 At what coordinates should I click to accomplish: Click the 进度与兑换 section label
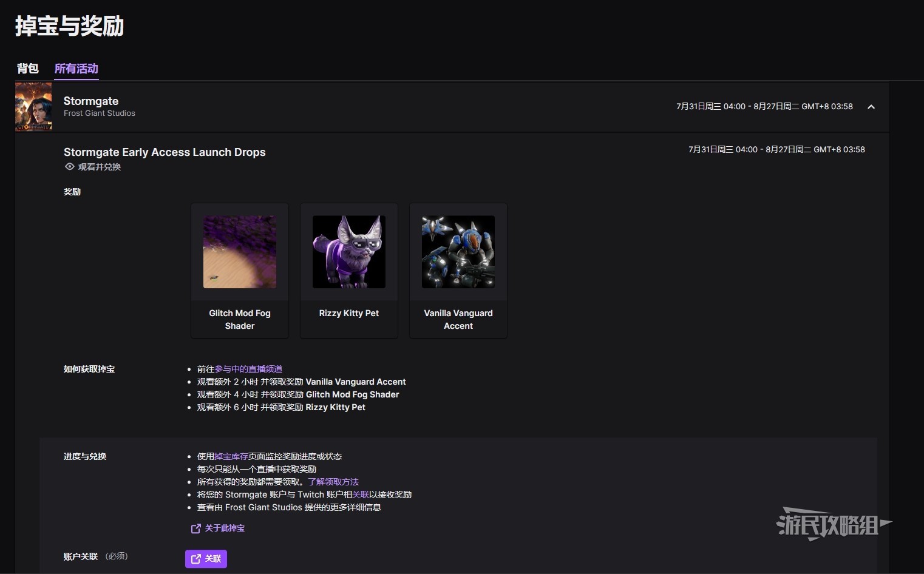[85, 456]
